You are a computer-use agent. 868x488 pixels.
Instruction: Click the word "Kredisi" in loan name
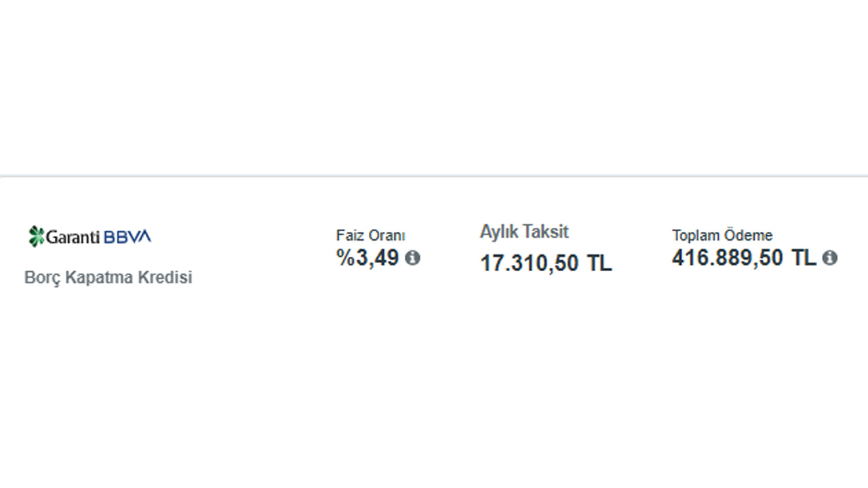[166, 278]
